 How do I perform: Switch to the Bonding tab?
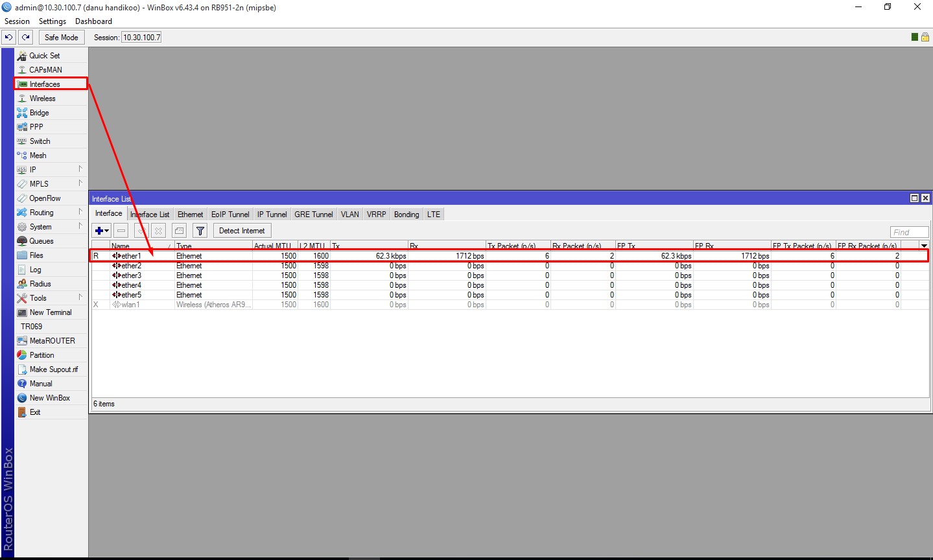407,215
